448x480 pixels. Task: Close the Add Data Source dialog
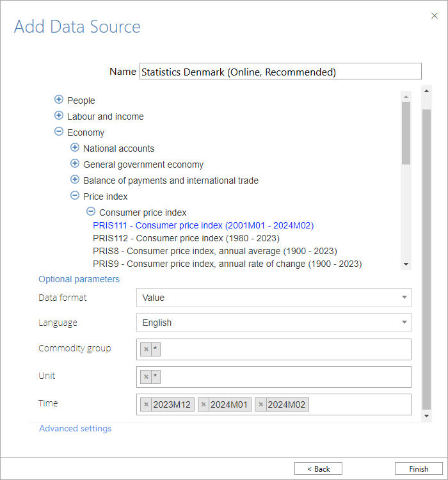pos(434,15)
